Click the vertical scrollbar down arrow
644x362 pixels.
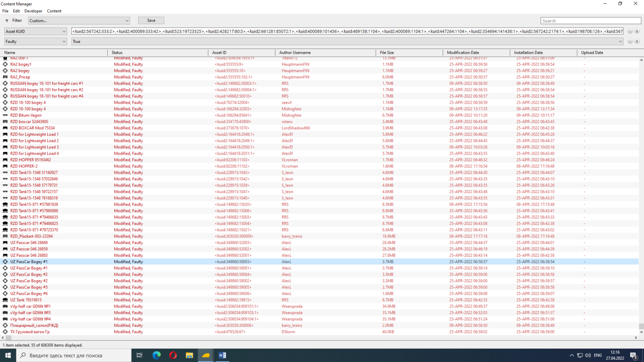click(641, 332)
